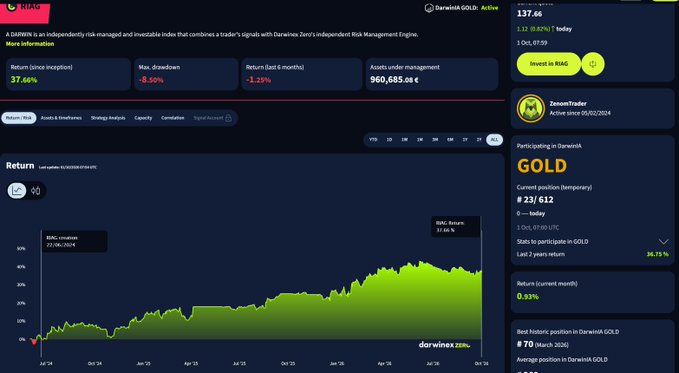This screenshot has width=679, height=373.
Task: Click the Max. drawdown -8.50% card
Action: (186, 74)
